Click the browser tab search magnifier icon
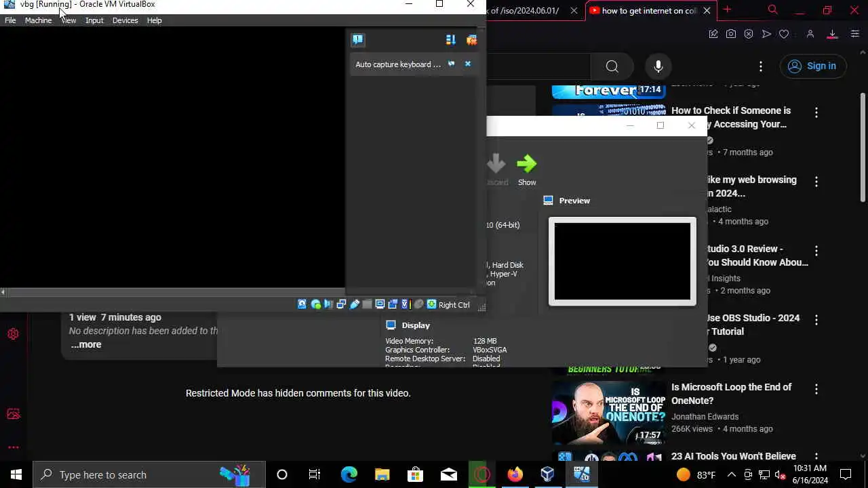 (772, 9)
